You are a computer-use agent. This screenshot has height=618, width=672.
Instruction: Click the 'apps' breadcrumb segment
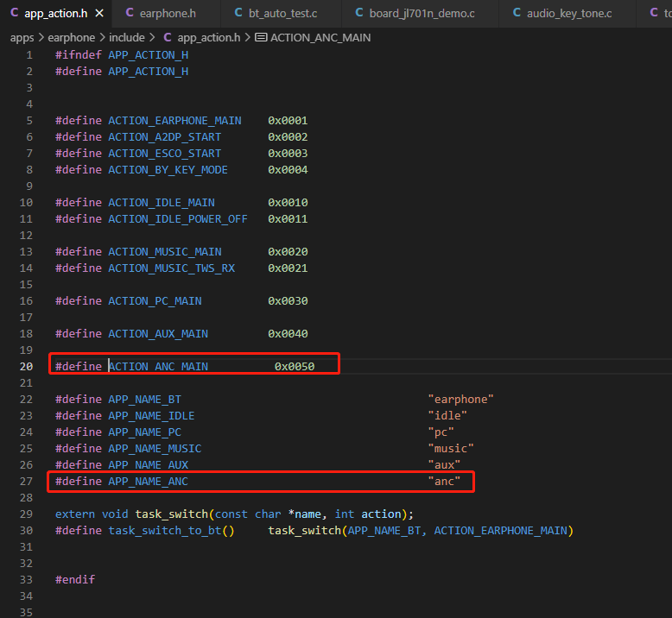[22, 38]
